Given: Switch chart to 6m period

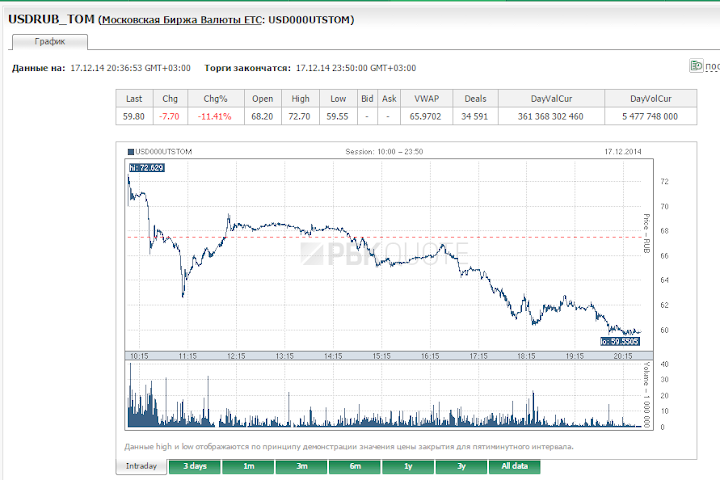Looking at the screenshot, I should coord(355,466).
